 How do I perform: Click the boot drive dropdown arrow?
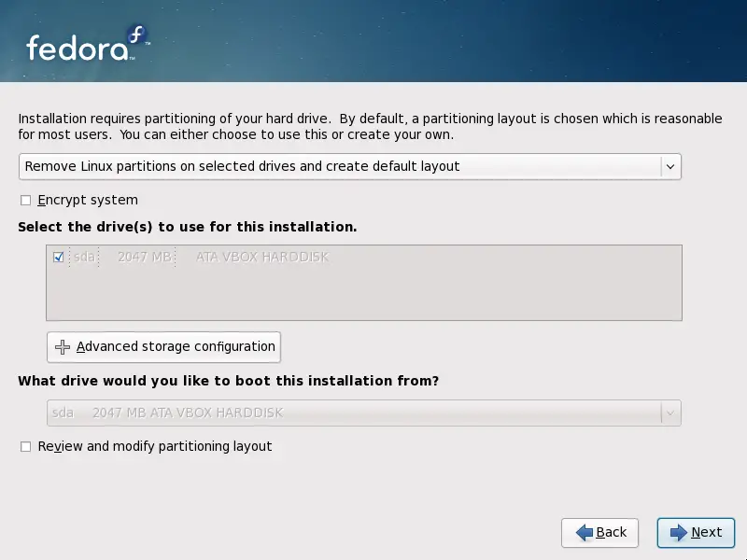(x=669, y=413)
